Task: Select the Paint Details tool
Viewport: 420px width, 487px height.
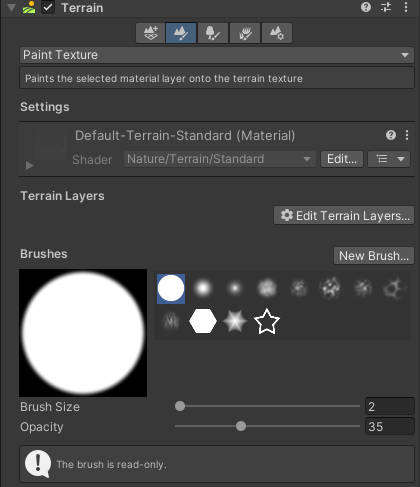Action: pyautogui.click(x=245, y=33)
